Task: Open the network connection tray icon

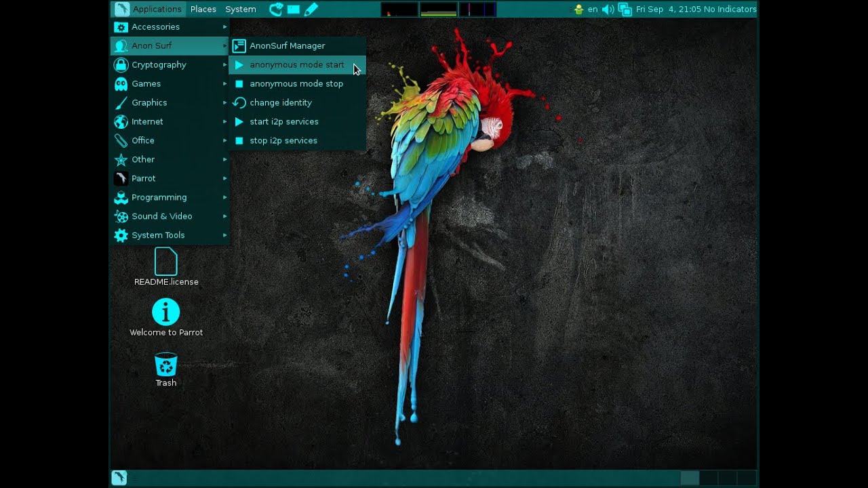Action: click(625, 9)
